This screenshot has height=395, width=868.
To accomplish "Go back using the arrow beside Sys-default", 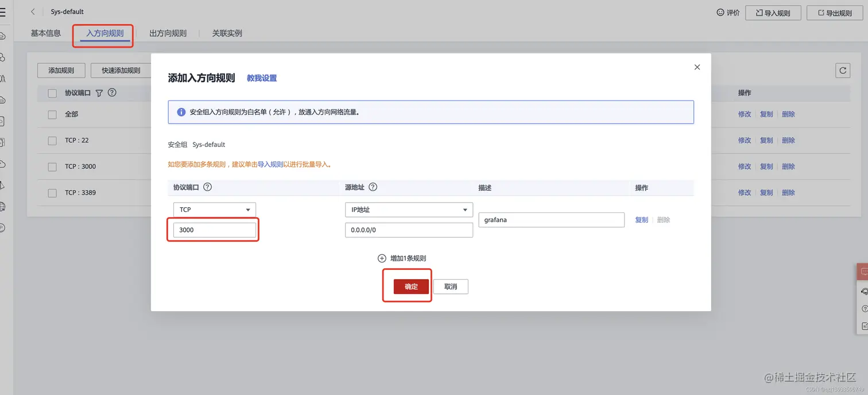I will (x=33, y=11).
